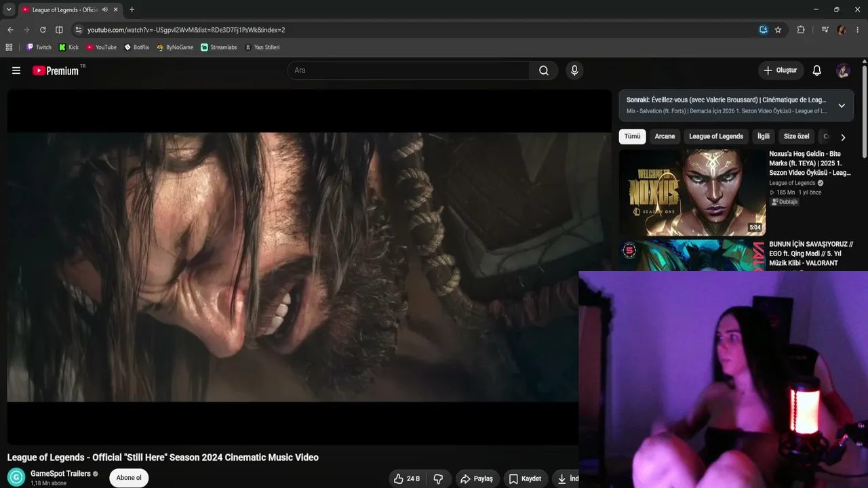Open Chrome side panel button

click(x=59, y=30)
